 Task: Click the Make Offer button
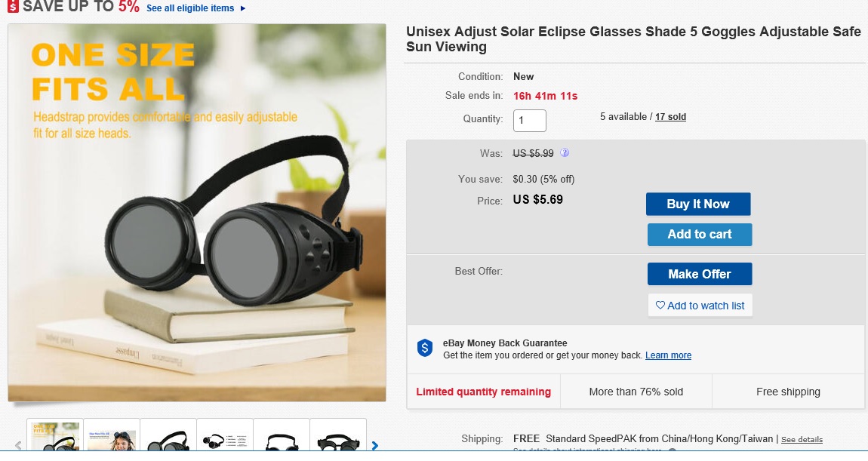[x=699, y=274]
